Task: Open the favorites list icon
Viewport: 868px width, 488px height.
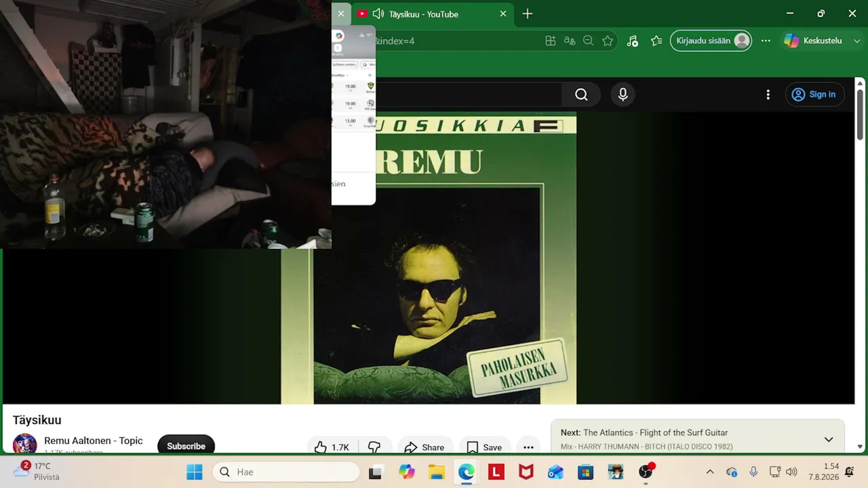Action: coord(656,41)
